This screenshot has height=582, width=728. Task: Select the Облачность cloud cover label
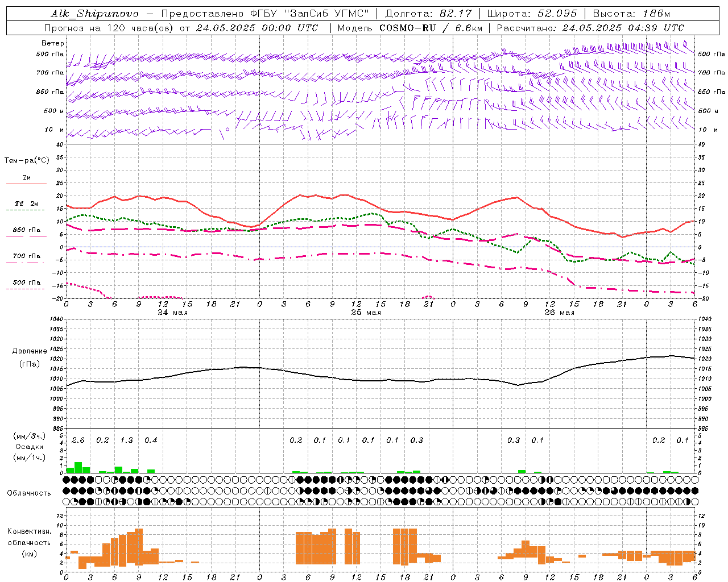[29, 493]
